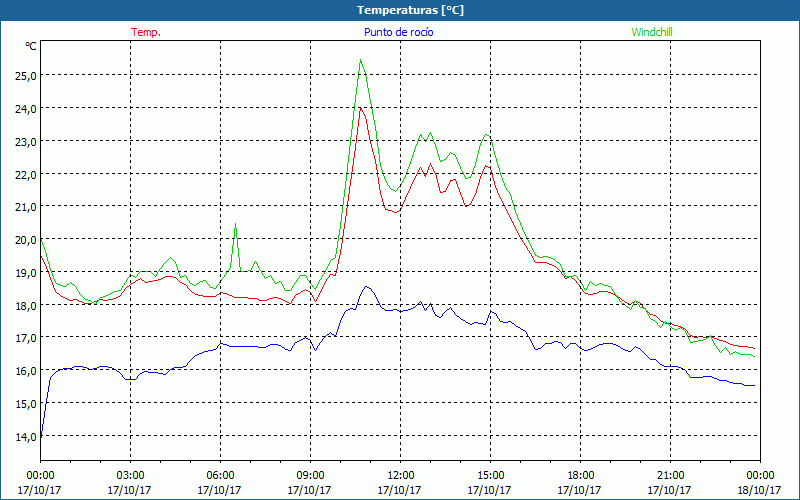800x500 pixels.
Task: Click the 'Temperaturas [°C]' chart title
Action: click(410, 10)
